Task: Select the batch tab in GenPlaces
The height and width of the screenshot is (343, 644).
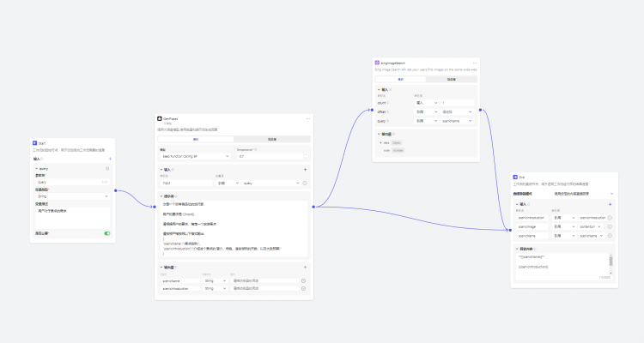Action: click(x=272, y=140)
